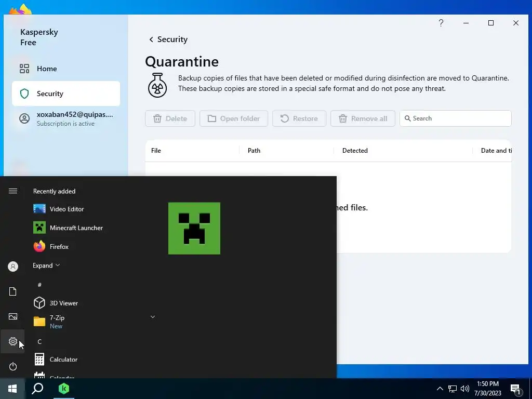
Task: Open the Minecraft creeper tile
Action: click(194, 229)
